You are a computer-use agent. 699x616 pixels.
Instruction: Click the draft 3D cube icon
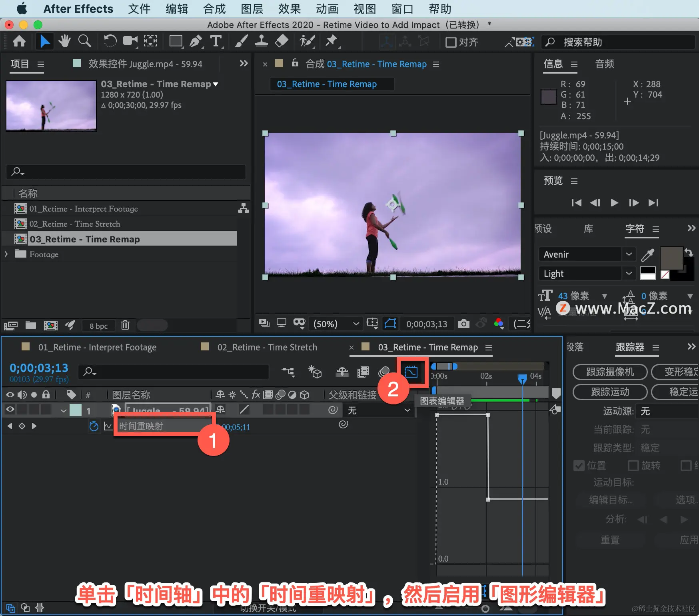tap(315, 372)
